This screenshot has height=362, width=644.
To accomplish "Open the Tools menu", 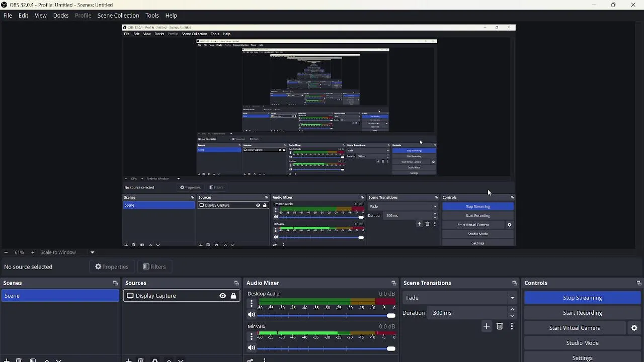I will click(152, 16).
